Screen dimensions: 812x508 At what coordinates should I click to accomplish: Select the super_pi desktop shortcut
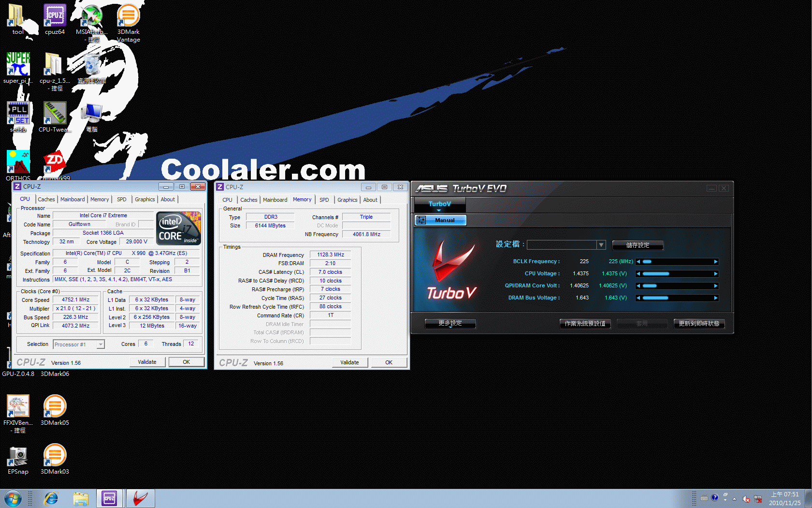pos(18,68)
